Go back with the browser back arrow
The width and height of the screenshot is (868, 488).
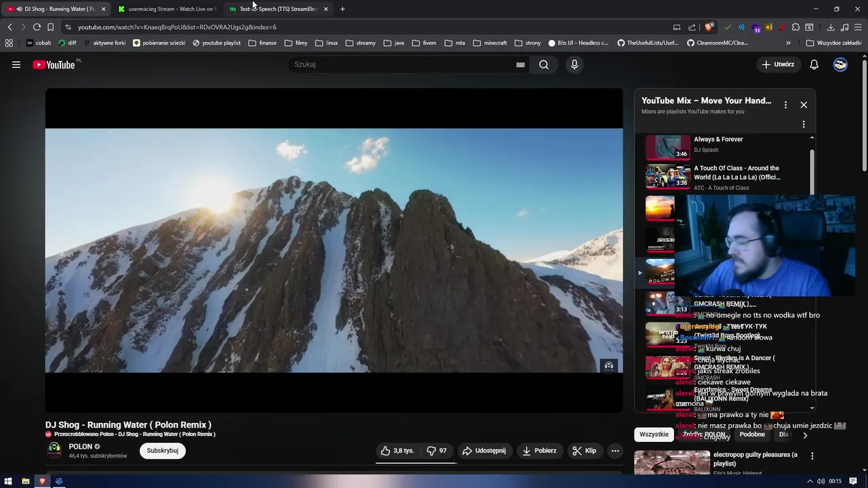[x=9, y=27]
